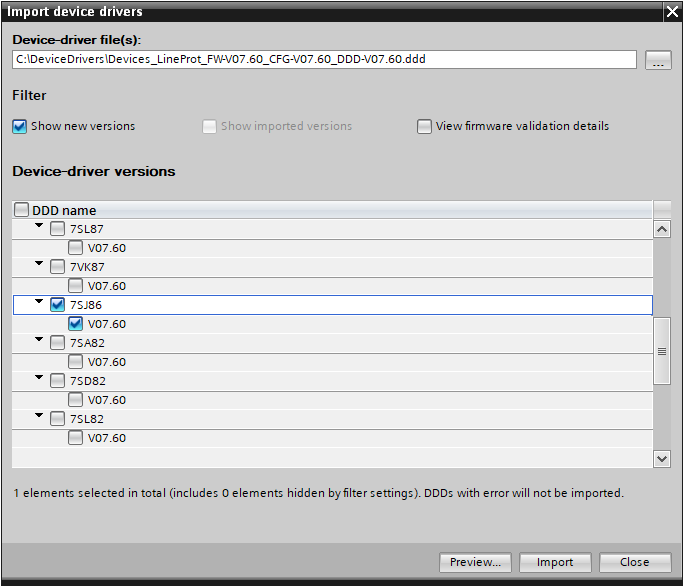Check the DDD name header checkbox

coord(21,210)
